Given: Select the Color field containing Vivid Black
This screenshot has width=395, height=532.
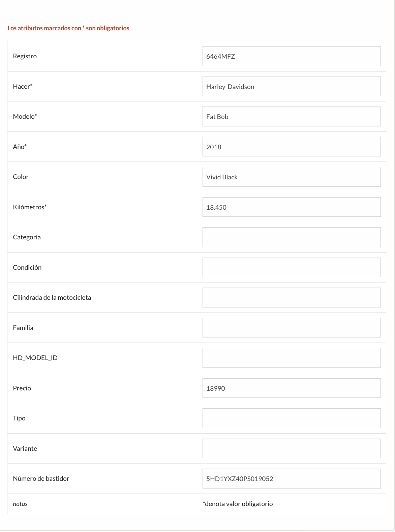Looking at the screenshot, I should [x=291, y=176].
